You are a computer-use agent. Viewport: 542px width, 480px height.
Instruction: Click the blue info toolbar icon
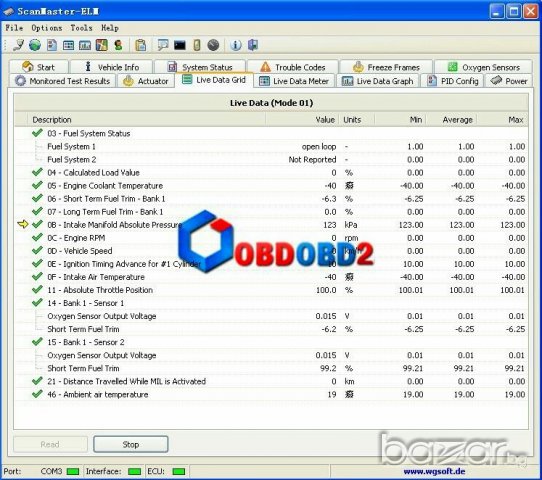click(236, 45)
